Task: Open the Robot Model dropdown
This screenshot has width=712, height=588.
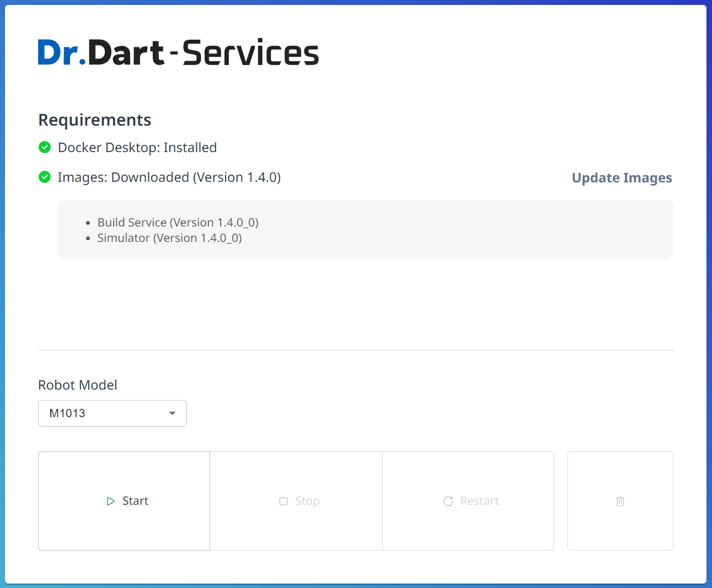Action: coord(113,413)
